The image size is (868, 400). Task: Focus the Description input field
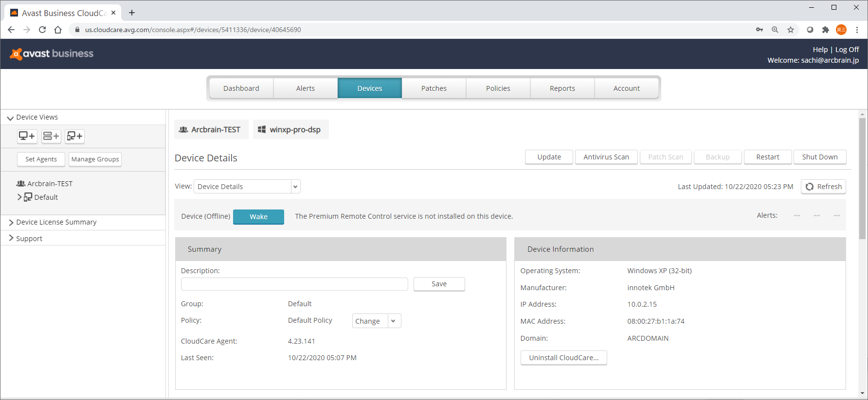[x=294, y=284]
